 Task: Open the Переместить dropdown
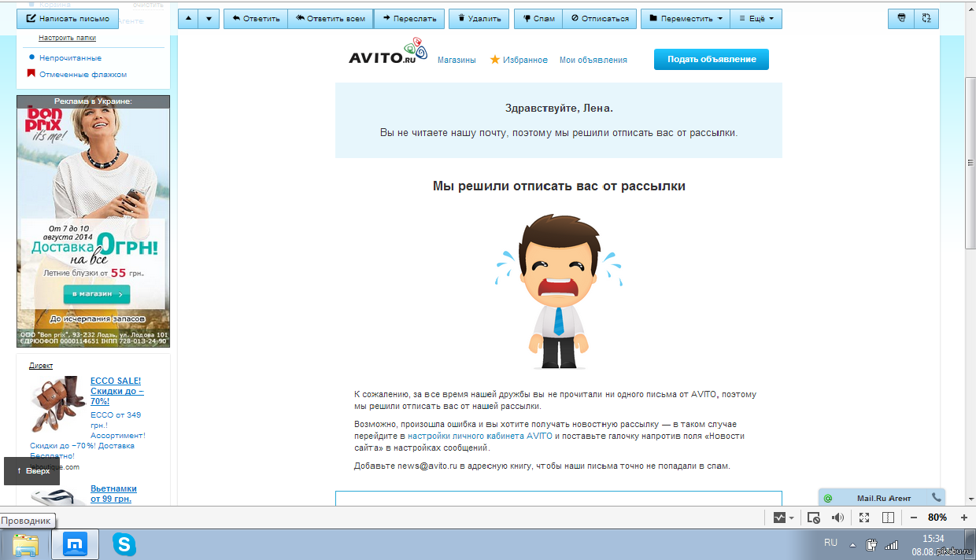tap(686, 19)
